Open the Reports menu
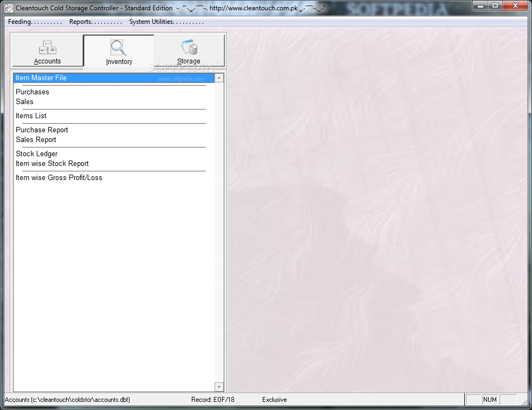532x410 pixels. [95, 22]
